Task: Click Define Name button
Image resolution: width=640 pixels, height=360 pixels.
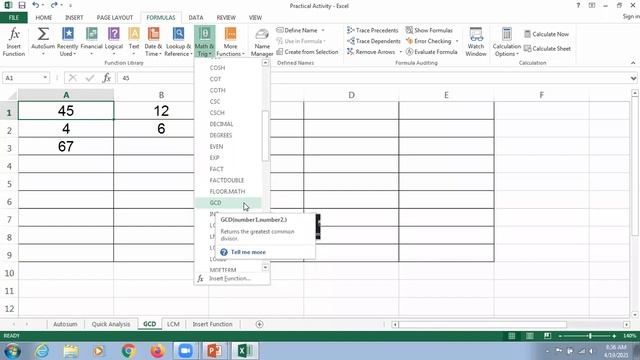Action: (x=297, y=30)
